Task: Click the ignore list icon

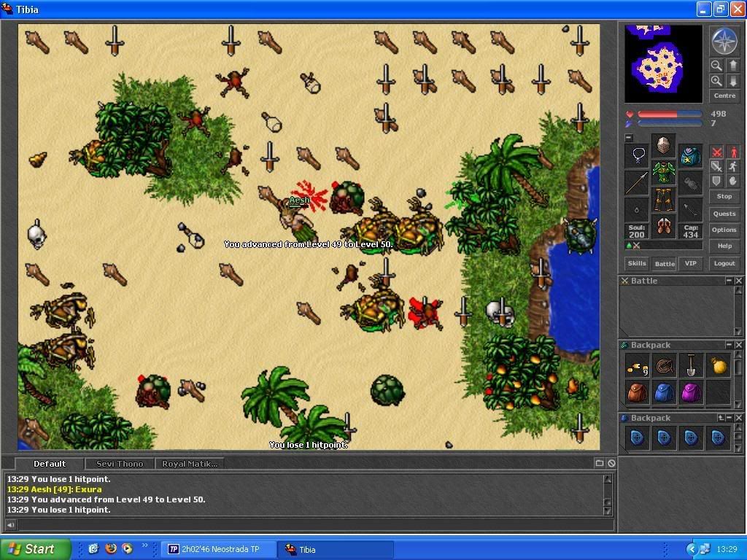Action: (611, 463)
